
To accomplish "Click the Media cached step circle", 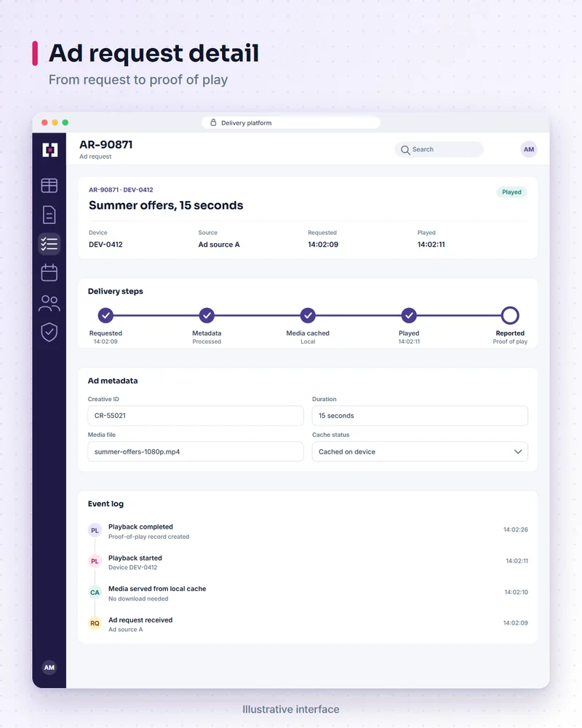I will pyautogui.click(x=308, y=315).
